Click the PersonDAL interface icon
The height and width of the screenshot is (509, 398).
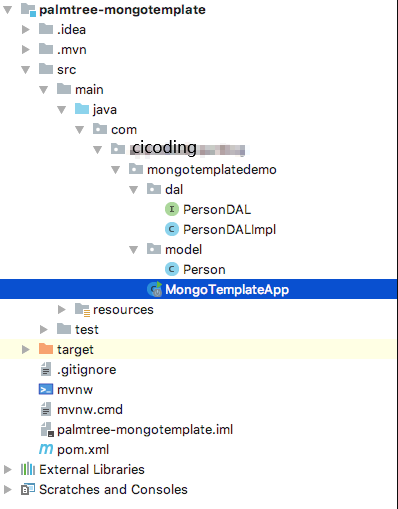coord(172,209)
